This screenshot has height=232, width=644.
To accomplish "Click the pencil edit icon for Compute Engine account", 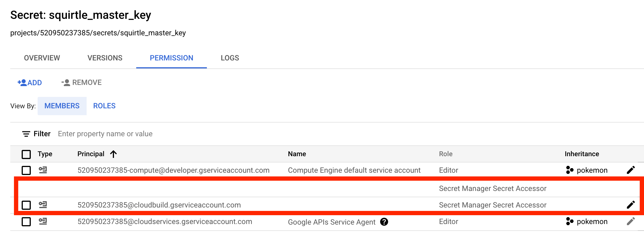I will click(631, 170).
